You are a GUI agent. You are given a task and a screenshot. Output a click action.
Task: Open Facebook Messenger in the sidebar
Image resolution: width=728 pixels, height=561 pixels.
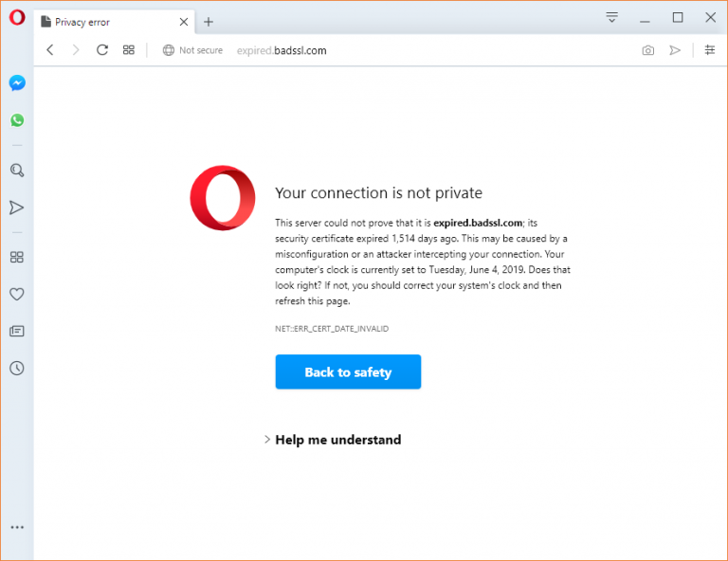click(x=17, y=83)
